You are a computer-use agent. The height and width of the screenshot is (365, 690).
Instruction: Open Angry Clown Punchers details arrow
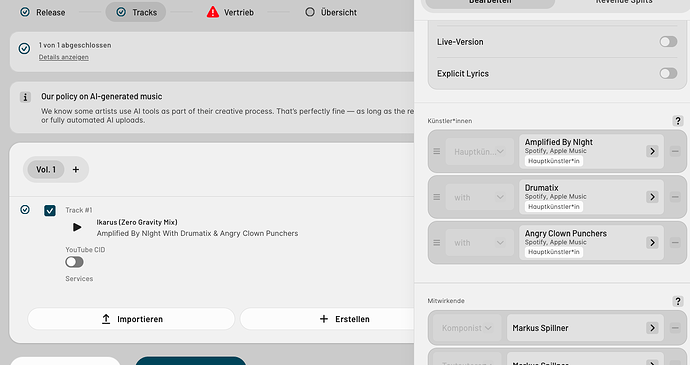click(652, 243)
